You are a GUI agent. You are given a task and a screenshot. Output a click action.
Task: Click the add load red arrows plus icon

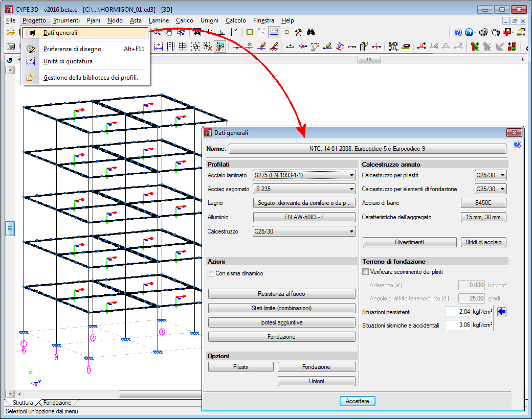coord(422,46)
